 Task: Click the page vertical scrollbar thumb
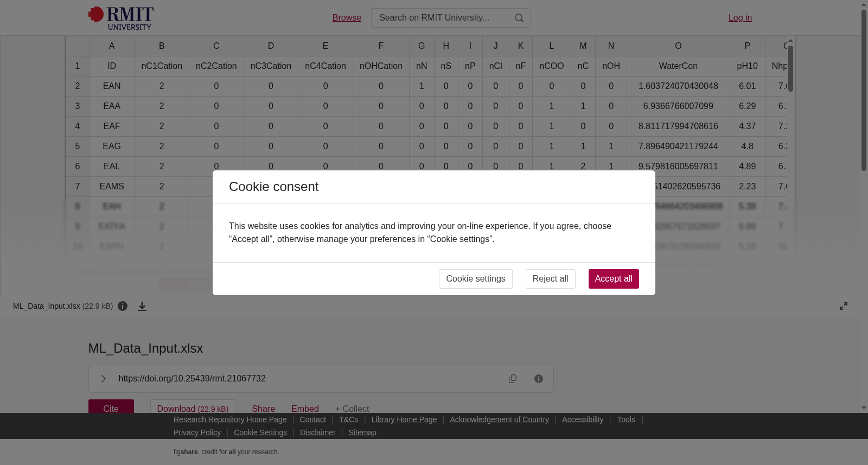(864, 90)
